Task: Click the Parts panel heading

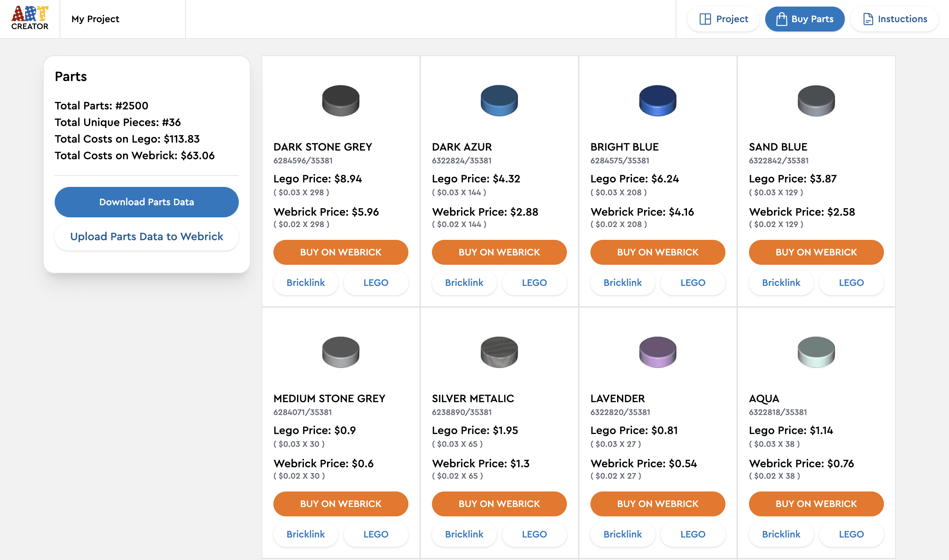Action: coord(71,76)
